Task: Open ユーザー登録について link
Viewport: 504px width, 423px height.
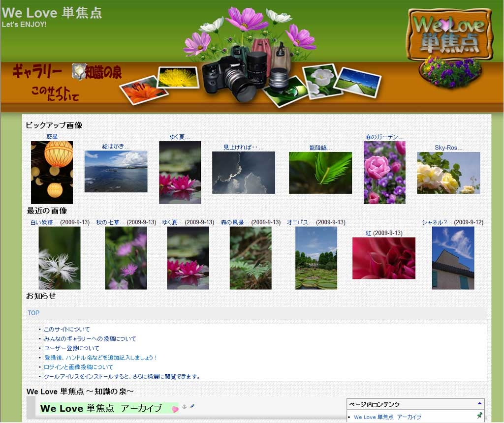Action: click(71, 348)
